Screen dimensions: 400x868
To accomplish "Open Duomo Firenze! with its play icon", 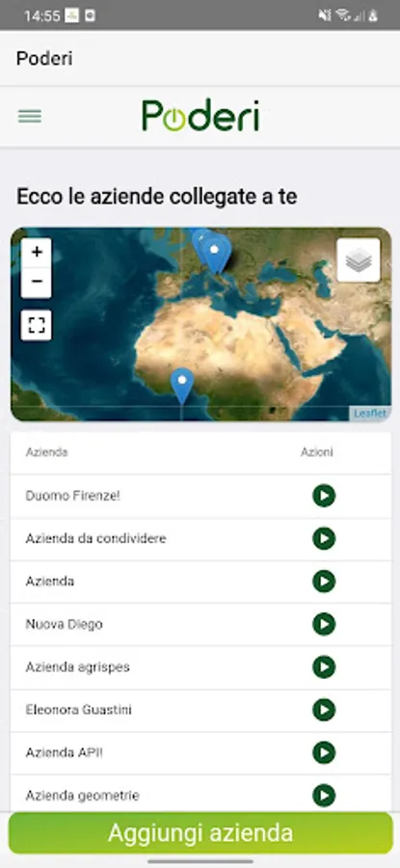I will point(324,496).
